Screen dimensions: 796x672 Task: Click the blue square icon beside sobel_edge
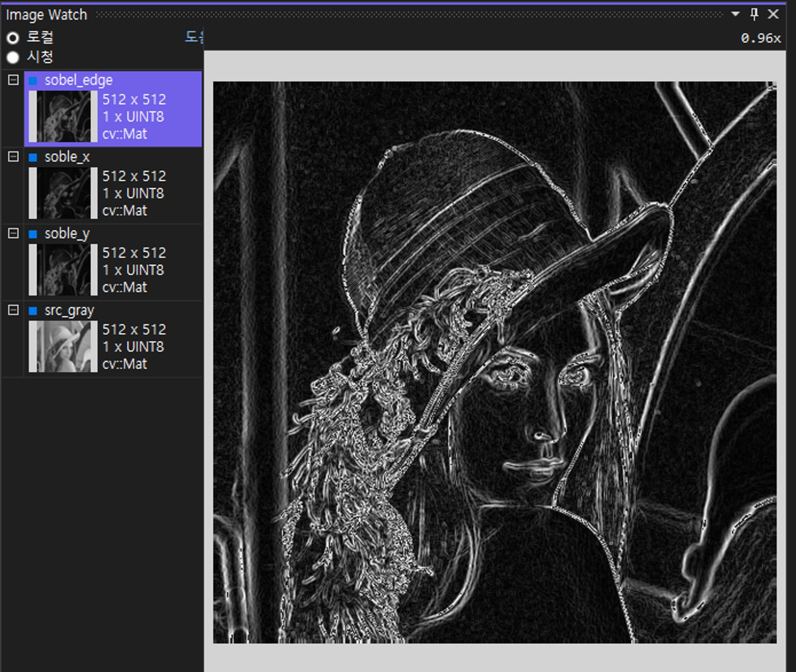[x=33, y=81]
